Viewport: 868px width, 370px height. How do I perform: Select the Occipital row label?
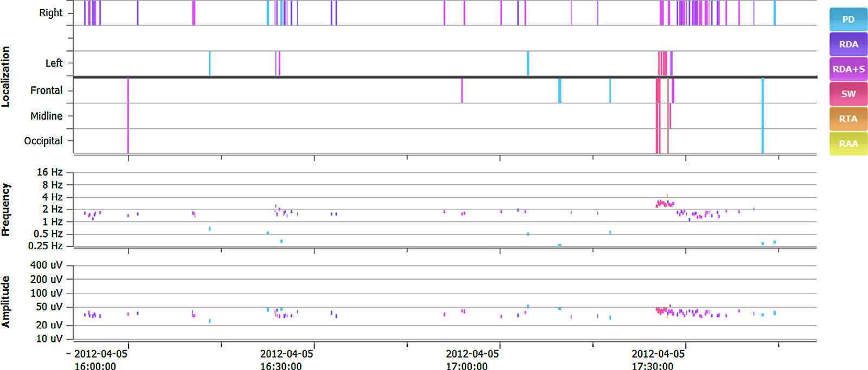coord(43,141)
